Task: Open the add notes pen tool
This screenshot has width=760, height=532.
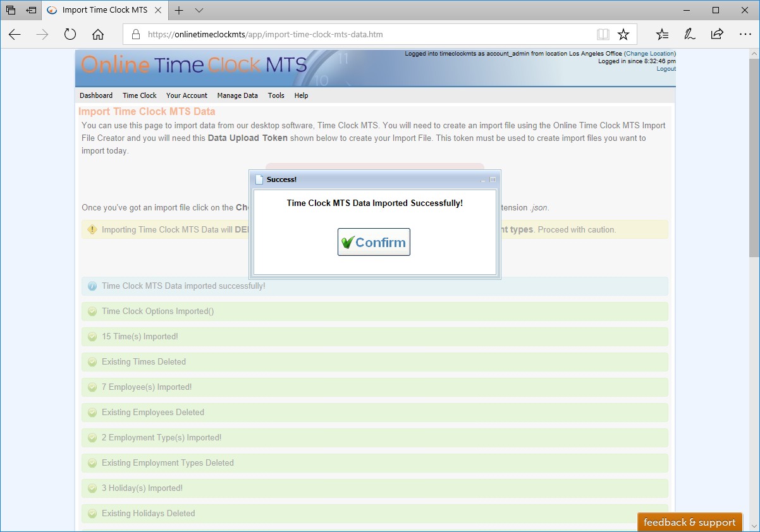Action: click(690, 34)
